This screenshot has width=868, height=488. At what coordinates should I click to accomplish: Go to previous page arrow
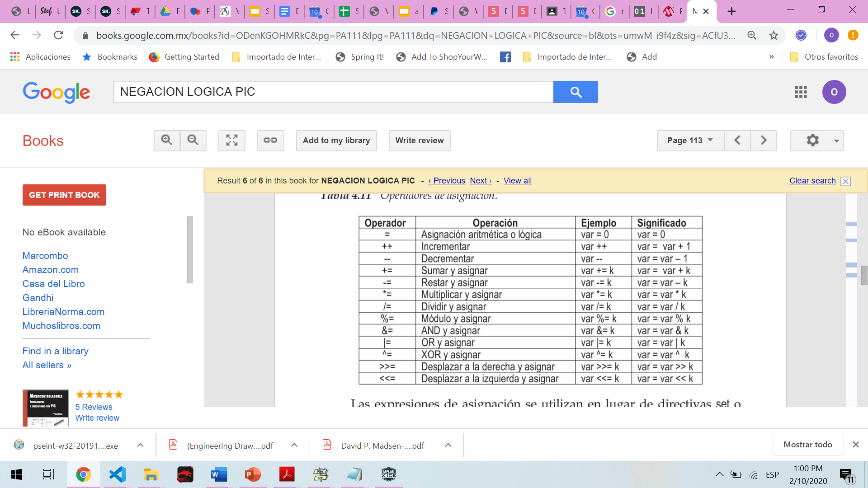(x=737, y=141)
